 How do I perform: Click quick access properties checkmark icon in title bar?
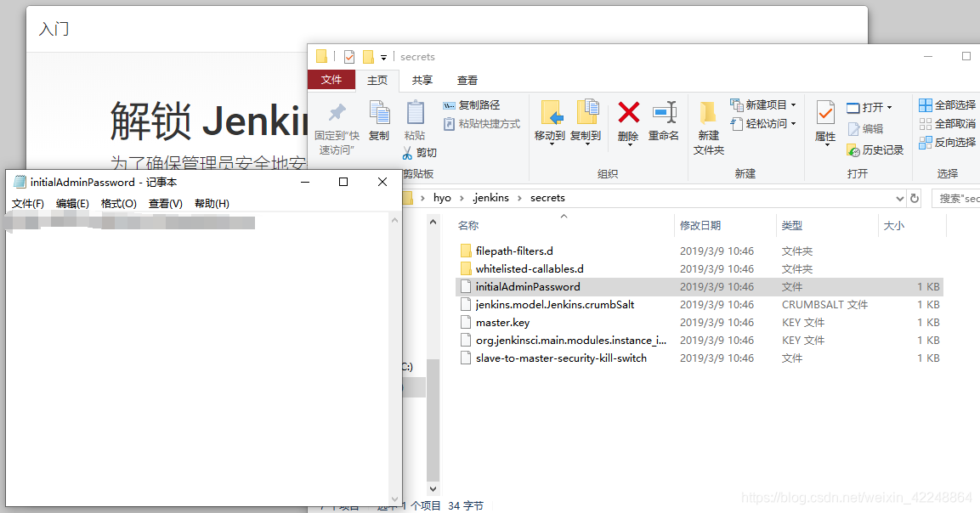coord(349,57)
